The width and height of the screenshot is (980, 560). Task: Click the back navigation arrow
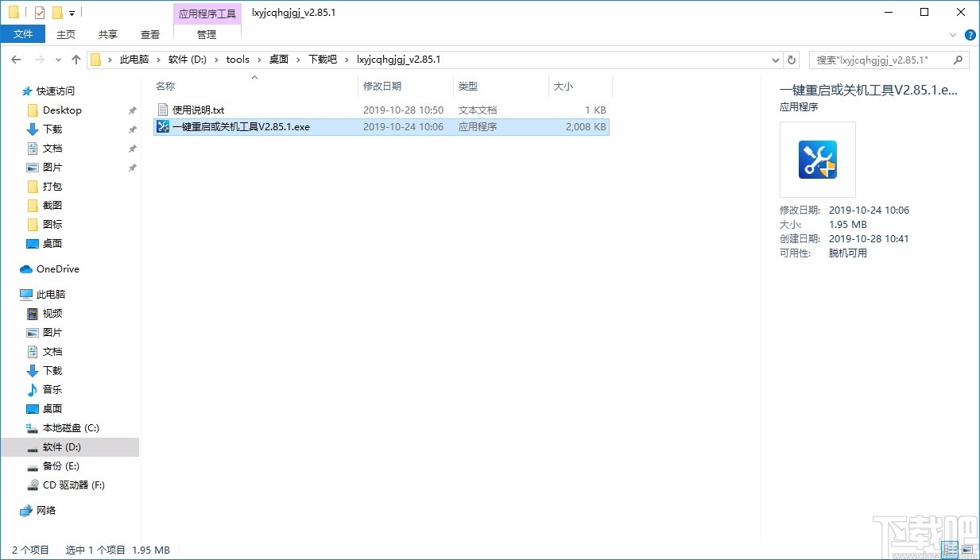[15, 59]
